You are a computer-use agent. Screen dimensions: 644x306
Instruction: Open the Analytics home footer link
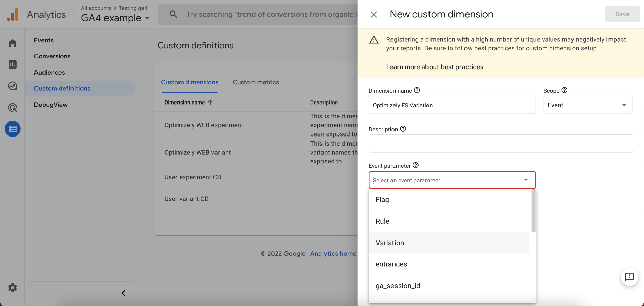pyautogui.click(x=333, y=254)
